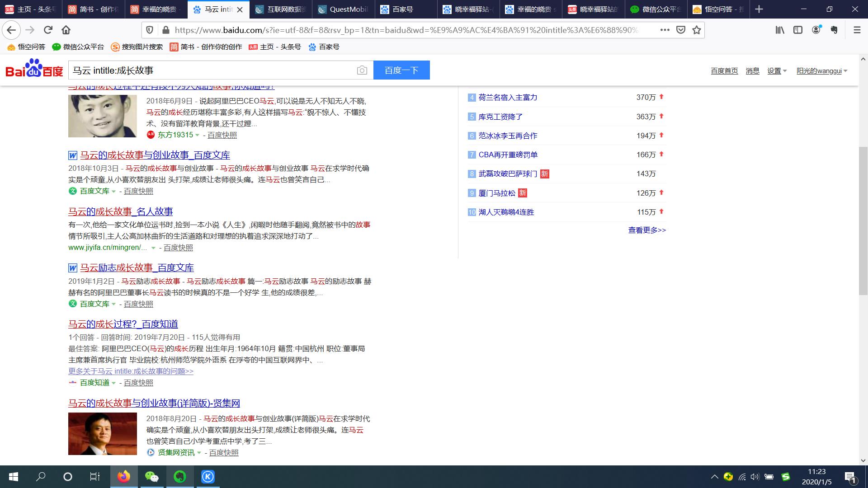The image size is (868, 488).
Task: Close the active 马云 intitle tab
Action: coord(240,9)
